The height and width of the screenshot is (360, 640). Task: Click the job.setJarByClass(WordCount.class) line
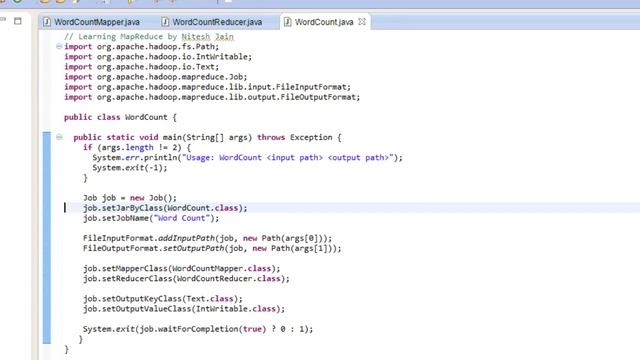[165, 208]
